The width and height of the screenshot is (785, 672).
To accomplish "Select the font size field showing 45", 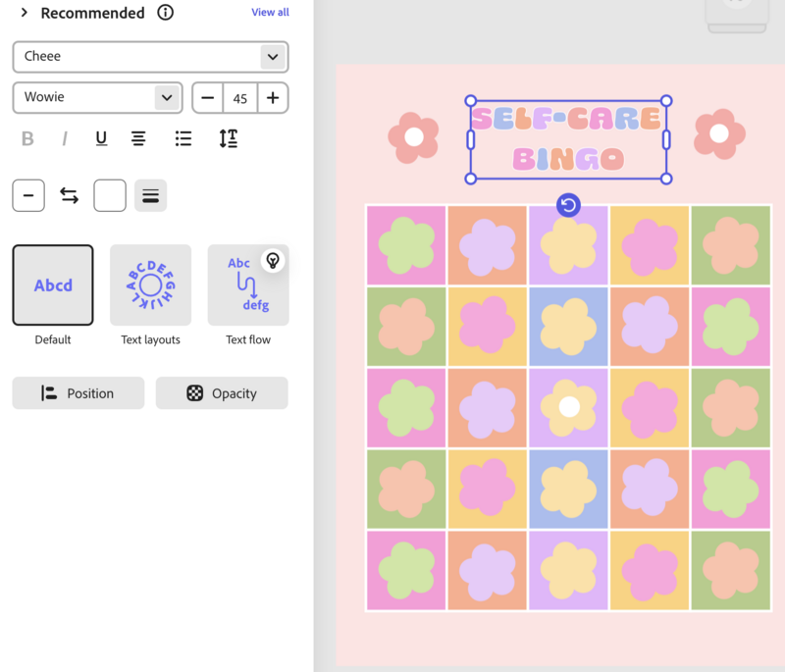I will click(240, 98).
